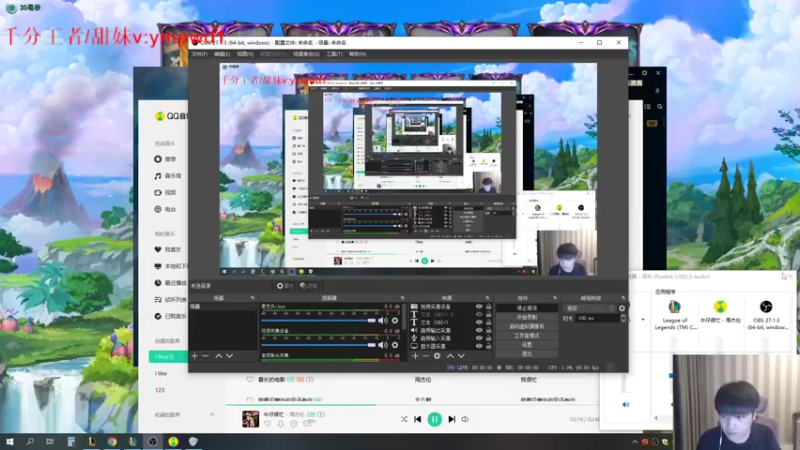Open 我喜欢 in the QQ Music sidebar
The width and height of the screenshot is (800, 450).
pos(168,249)
